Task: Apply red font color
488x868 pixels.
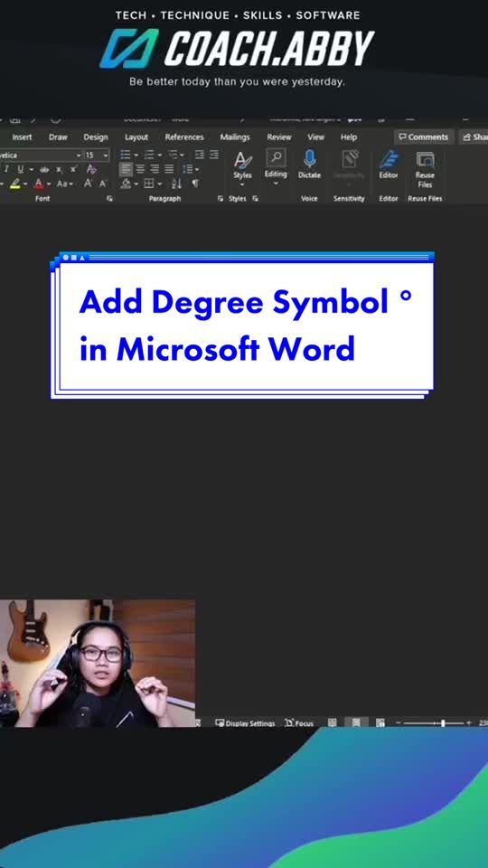Action: pos(39,184)
